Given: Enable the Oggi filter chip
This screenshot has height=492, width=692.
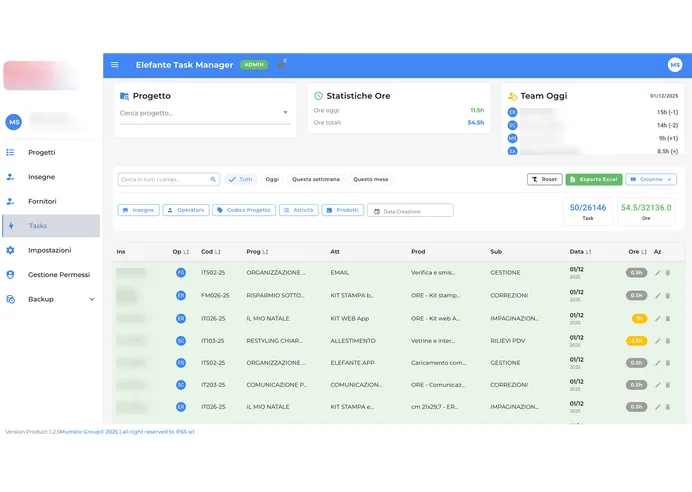Looking at the screenshot, I should [x=272, y=180].
